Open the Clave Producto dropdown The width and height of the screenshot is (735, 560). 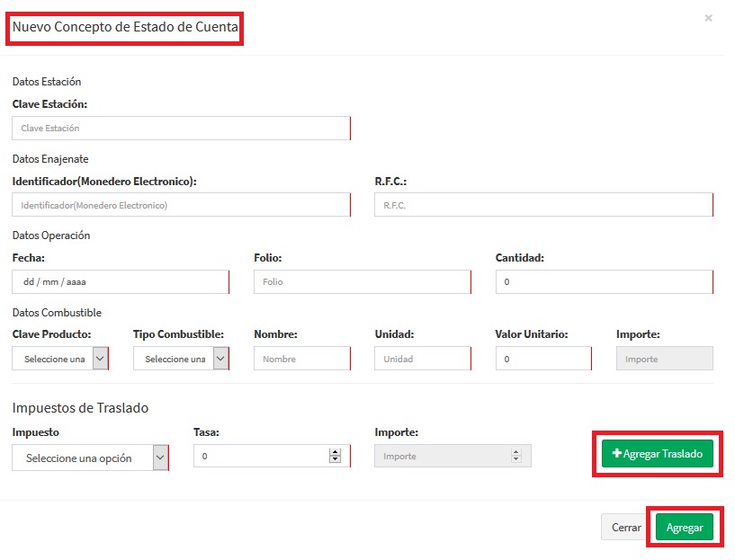pyautogui.click(x=60, y=359)
